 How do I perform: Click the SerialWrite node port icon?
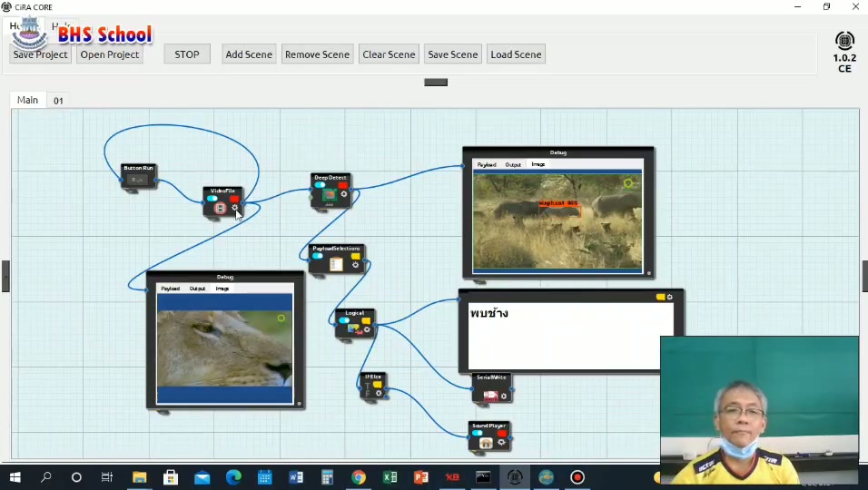[x=490, y=396]
